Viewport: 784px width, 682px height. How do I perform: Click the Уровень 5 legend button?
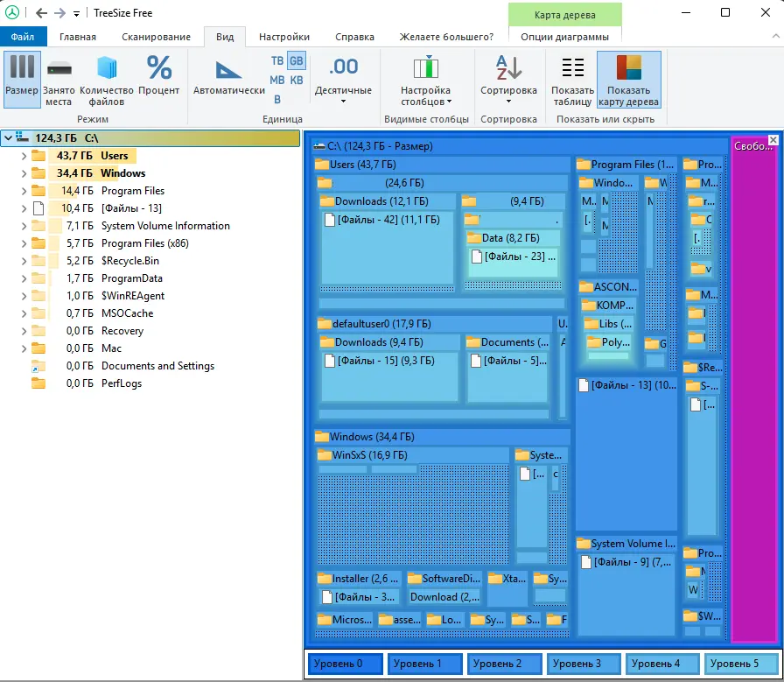tap(742, 664)
